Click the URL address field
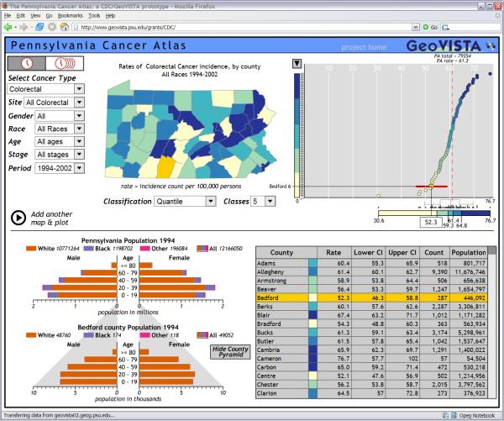504x421 pixels. [x=242, y=28]
